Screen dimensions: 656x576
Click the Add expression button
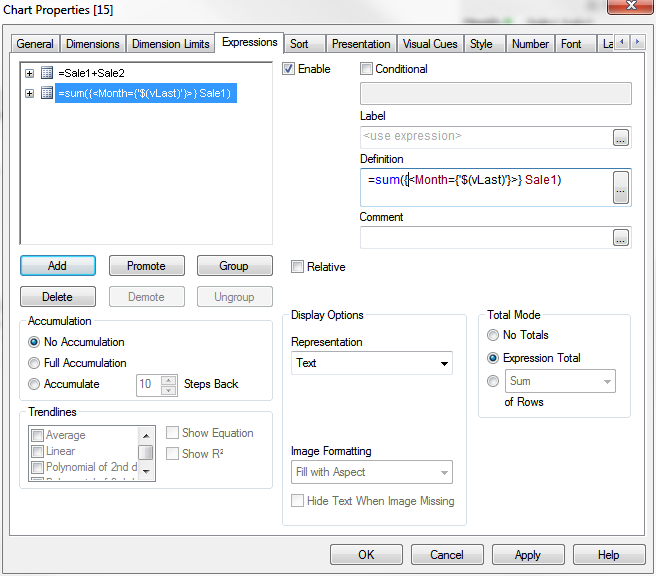point(58,266)
